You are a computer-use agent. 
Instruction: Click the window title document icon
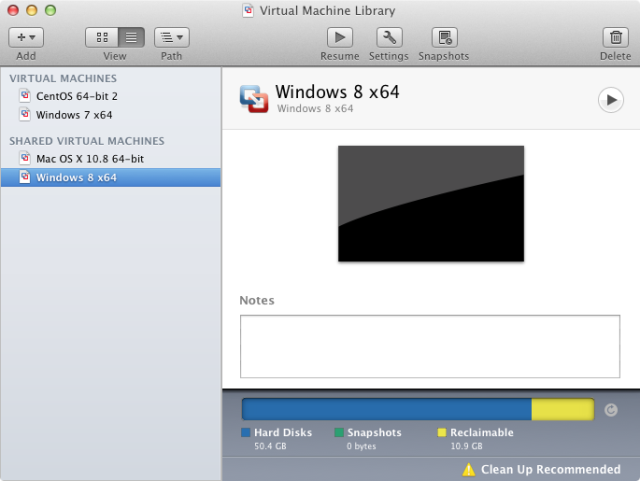(248, 10)
